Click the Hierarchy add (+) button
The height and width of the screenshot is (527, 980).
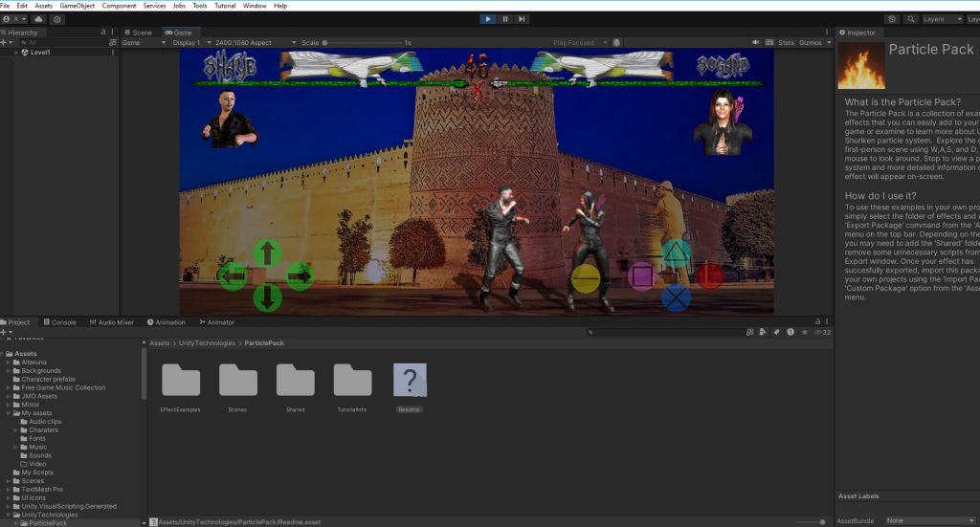pos(7,42)
